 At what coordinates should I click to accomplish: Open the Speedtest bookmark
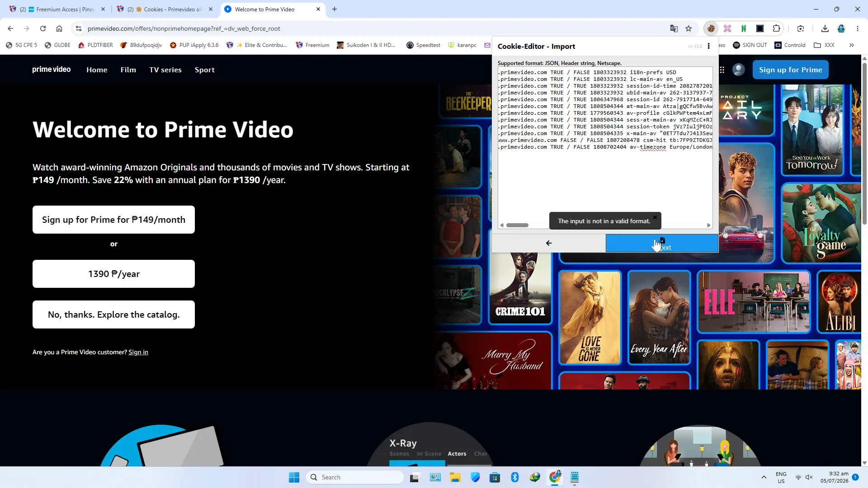[x=423, y=45]
